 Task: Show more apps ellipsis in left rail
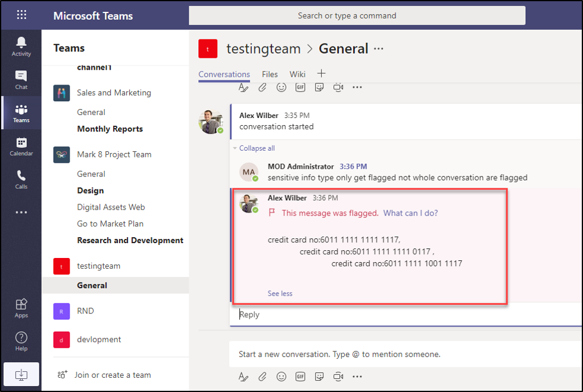click(x=21, y=212)
